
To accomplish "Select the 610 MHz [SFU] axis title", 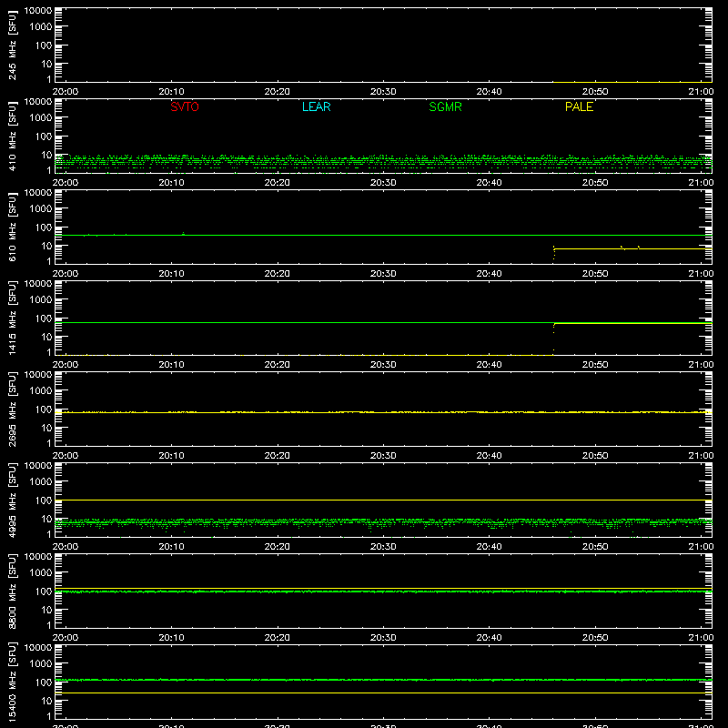I will (12, 227).
